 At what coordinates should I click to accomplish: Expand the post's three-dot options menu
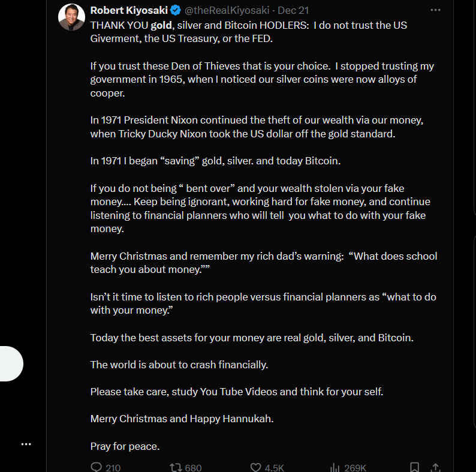click(x=435, y=10)
